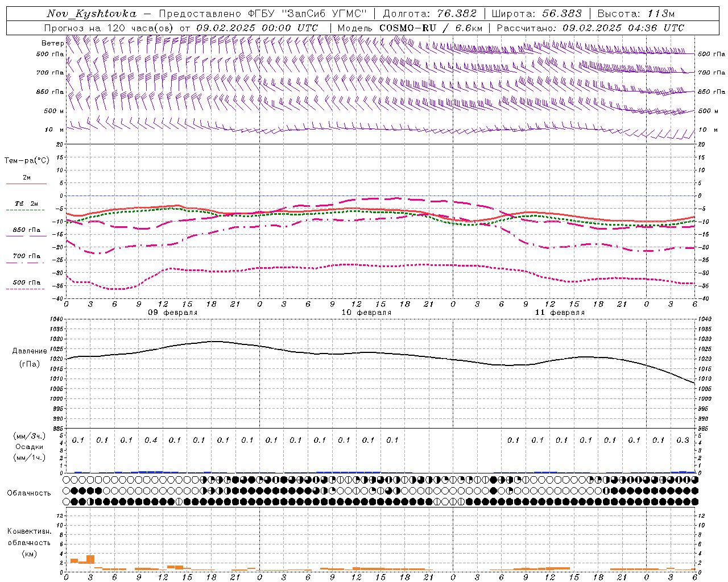Click the Td 2м legend entry
The width and height of the screenshot is (728, 582).
tap(26, 203)
